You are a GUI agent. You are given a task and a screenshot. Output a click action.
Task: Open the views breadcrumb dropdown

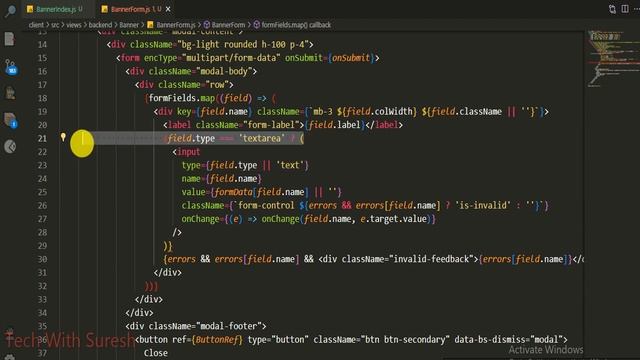click(74, 25)
